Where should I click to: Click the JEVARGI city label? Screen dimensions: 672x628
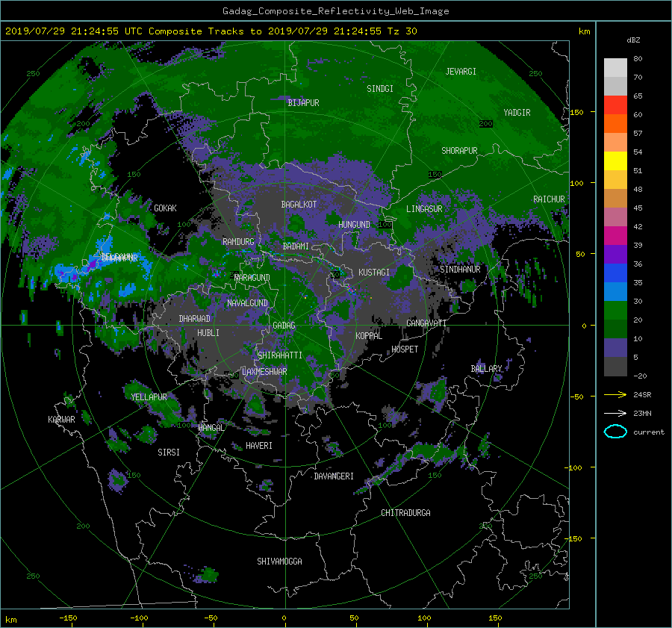coord(461,72)
